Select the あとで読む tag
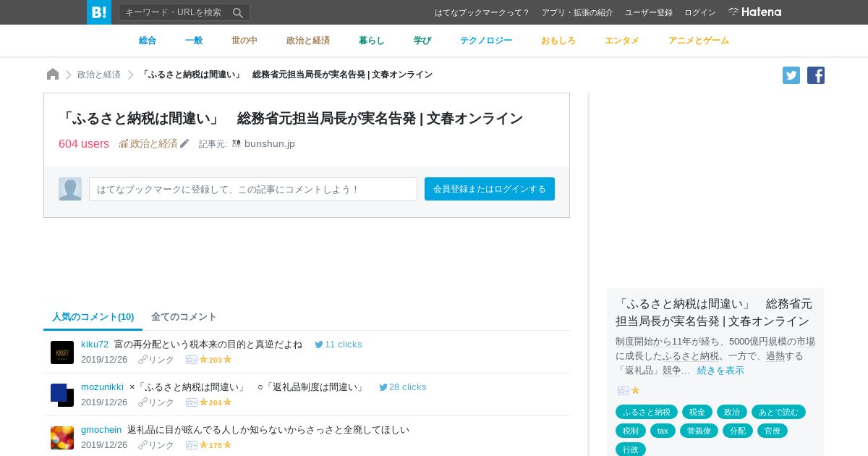The width and height of the screenshot is (868, 456). tap(778, 412)
